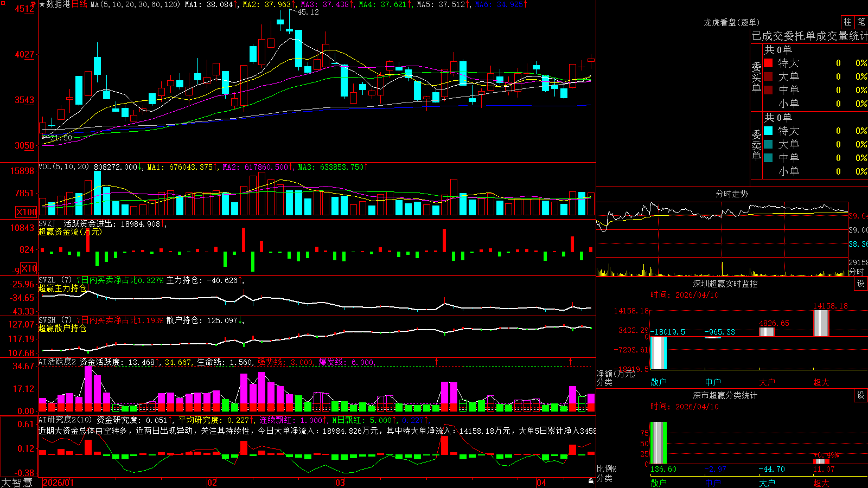Click the 日线 period label
Screen dimensions: 868x488
click(x=79, y=4)
